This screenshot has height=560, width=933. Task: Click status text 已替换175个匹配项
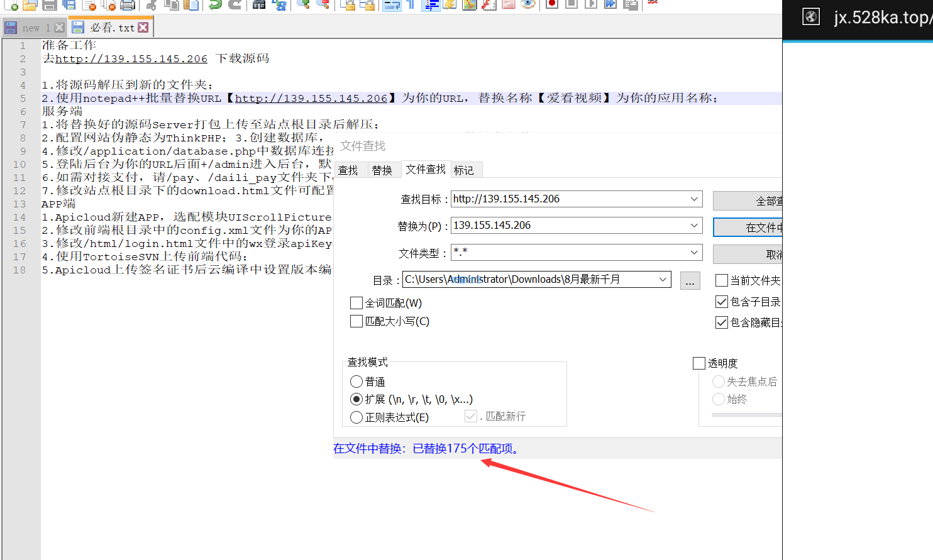click(x=466, y=449)
